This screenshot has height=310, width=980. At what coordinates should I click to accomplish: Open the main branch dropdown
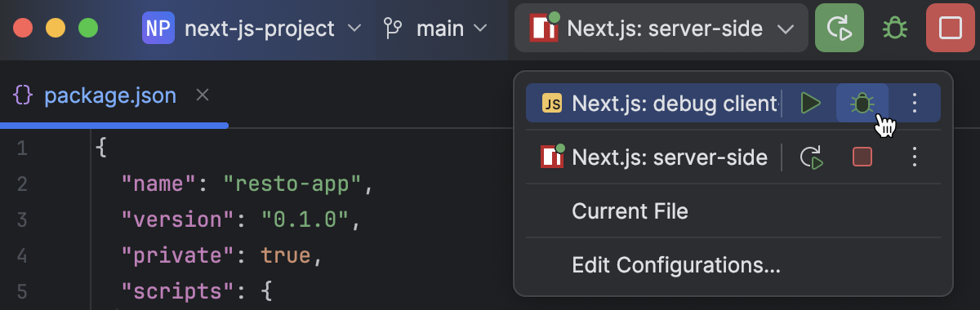coord(435,29)
